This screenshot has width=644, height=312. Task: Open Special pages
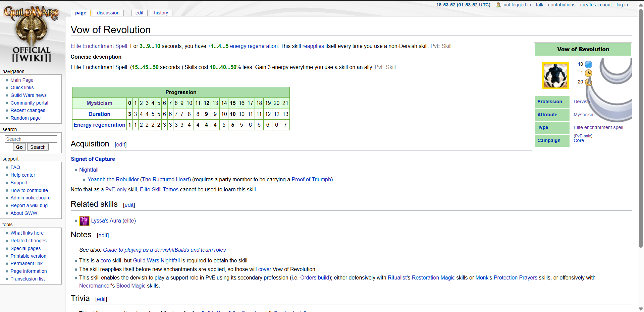click(25, 248)
